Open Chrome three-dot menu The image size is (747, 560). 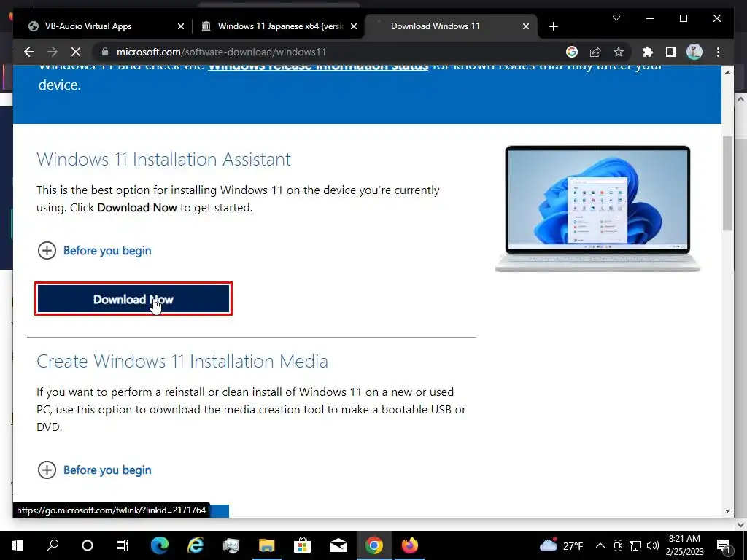pos(718,52)
